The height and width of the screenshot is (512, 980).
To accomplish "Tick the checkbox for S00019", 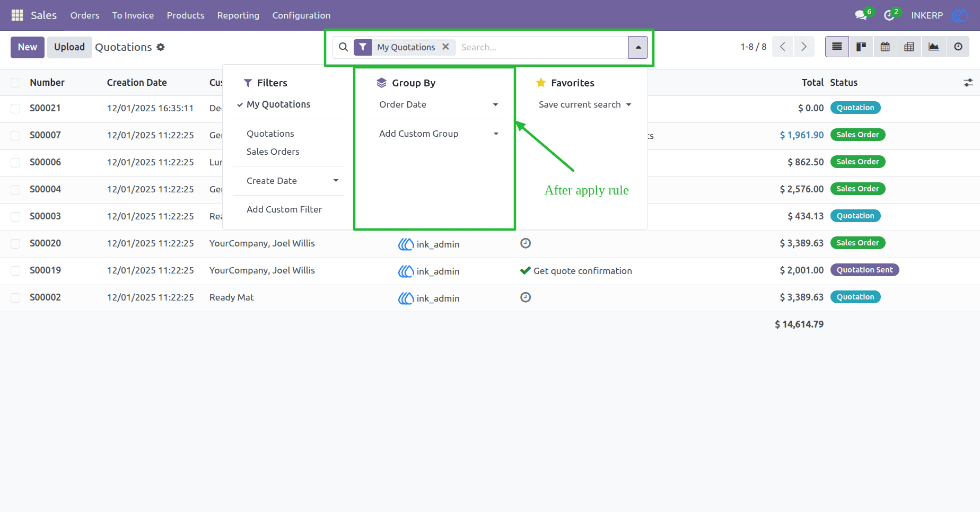I will 15,271.
